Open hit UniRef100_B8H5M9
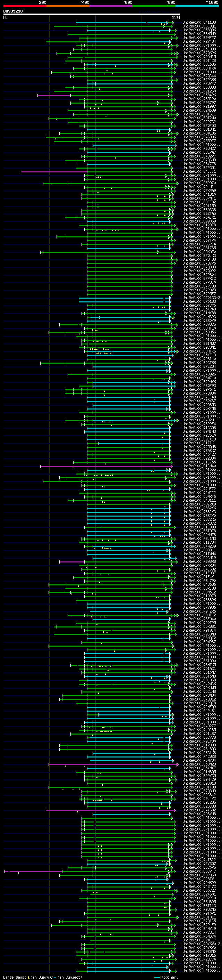Viewport: 222px width, 980px height. click(199, 34)
